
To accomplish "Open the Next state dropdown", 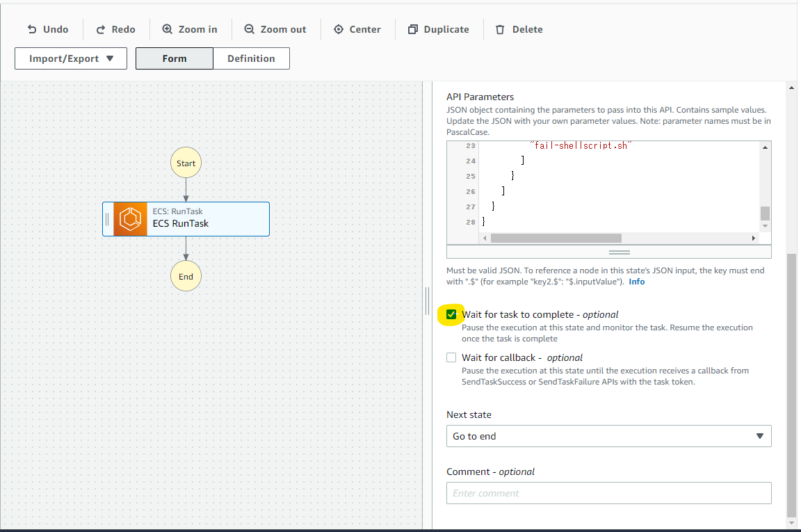I will [608, 436].
